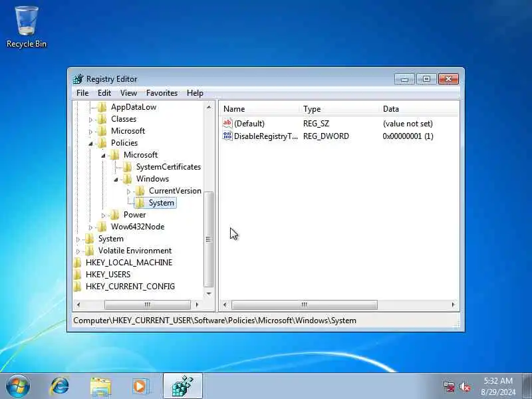Collapse the Policies key
The image size is (532, 399).
(90, 144)
